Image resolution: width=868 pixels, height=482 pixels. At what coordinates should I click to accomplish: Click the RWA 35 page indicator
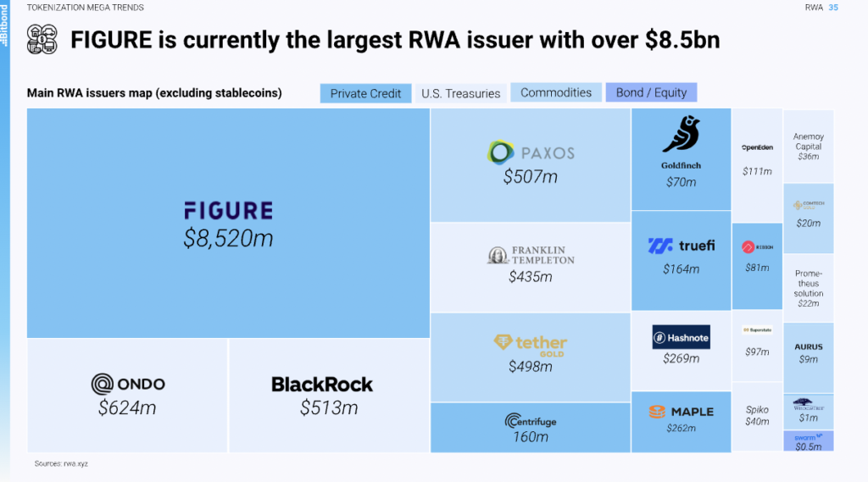[821, 8]
